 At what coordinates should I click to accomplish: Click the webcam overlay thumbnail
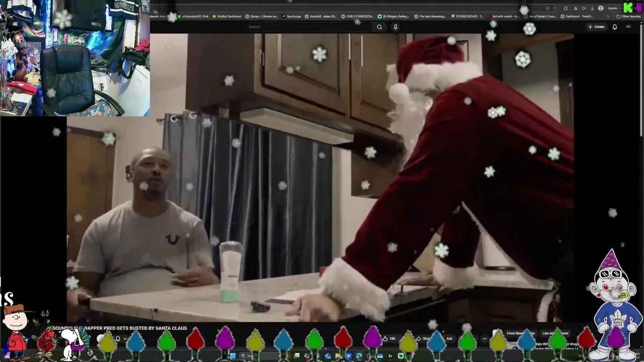(75, 58)
